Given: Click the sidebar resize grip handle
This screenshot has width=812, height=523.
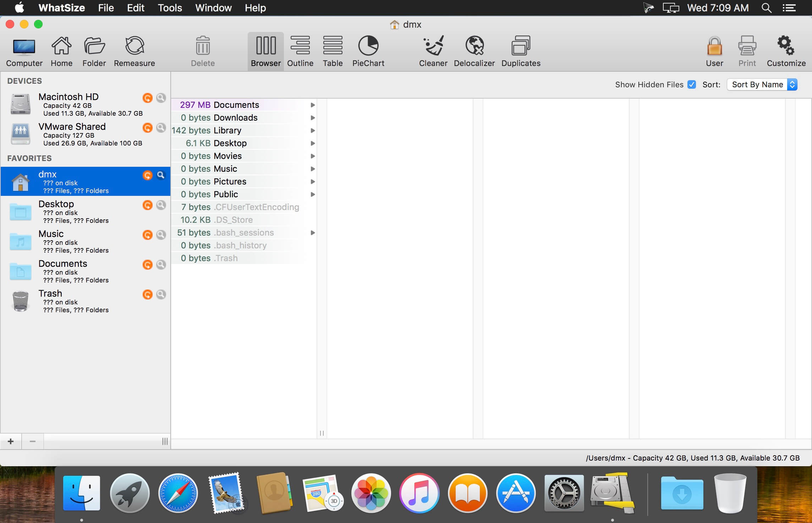Looking at the screenshot, I should (x=165, y=441).
